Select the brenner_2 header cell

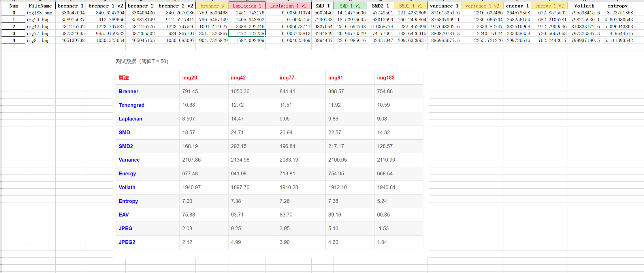coord(141,6)
